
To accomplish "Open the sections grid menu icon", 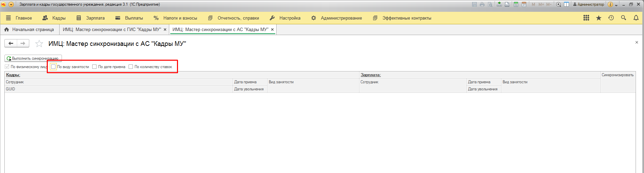I will [x=586, y=18].
